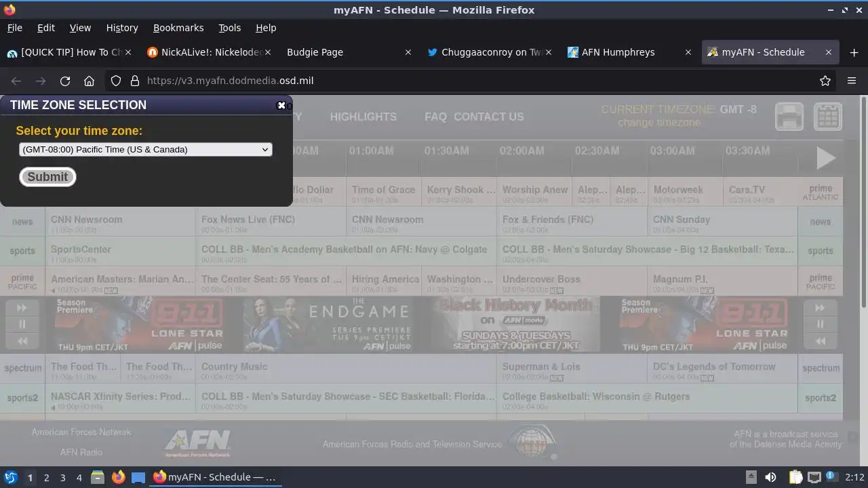Open the system start menu icon

10,477
